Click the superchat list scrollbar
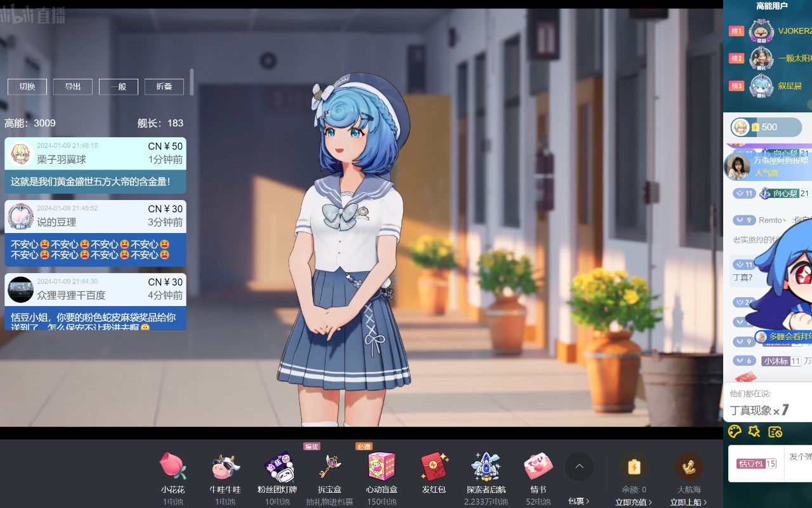The width and height of the screenshot is (812, 508). pyautogui.click(x=192, y=83)
